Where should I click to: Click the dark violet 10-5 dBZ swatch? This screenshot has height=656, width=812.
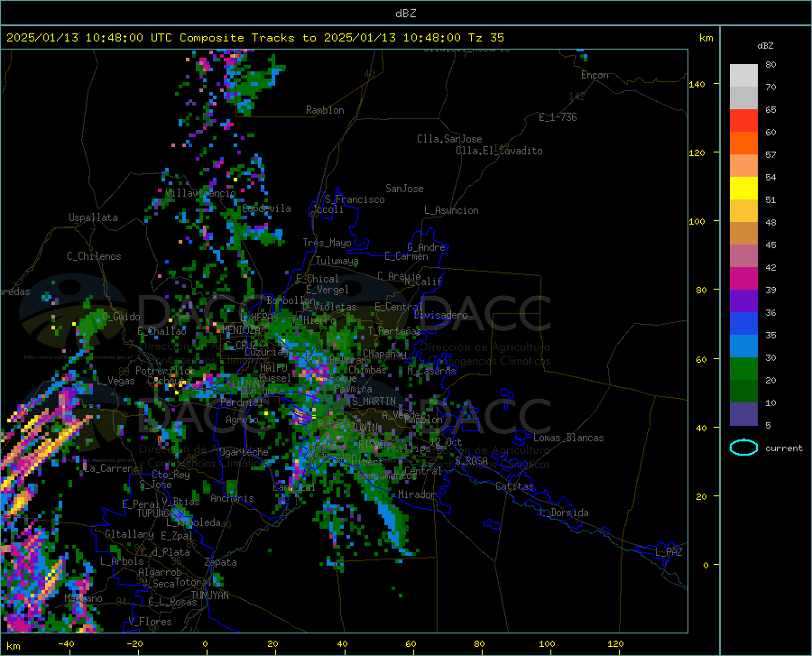tap(743, 414)
